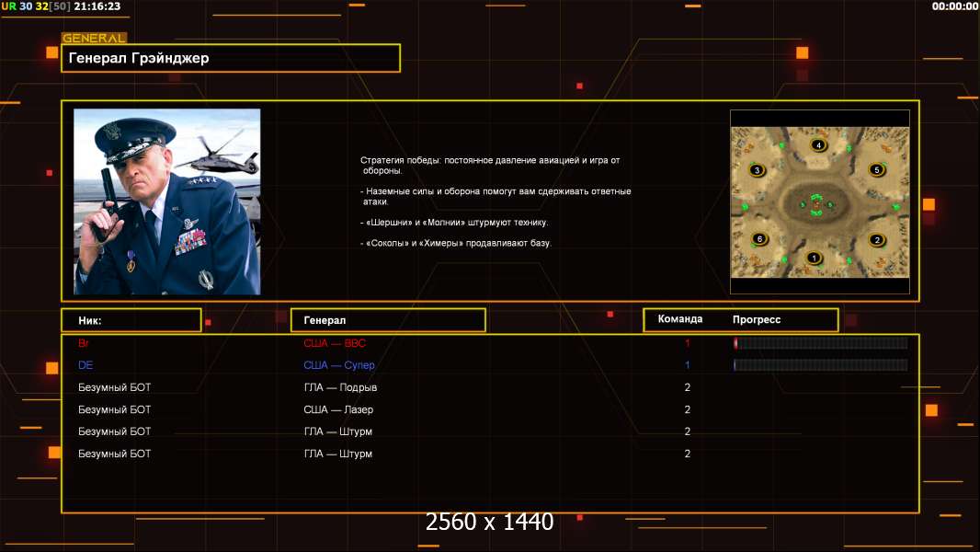The width and height of the screenshot is (980, 552).
Task: Click the США — ВВС general entry
Action: click(335, 343)
